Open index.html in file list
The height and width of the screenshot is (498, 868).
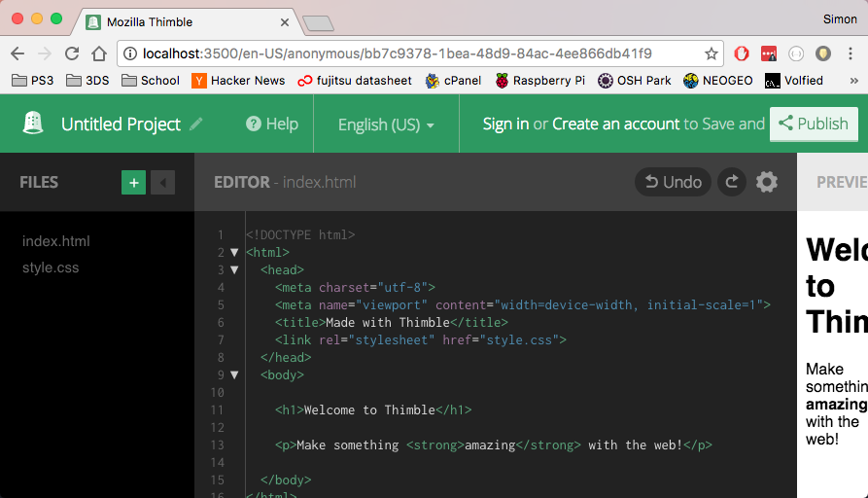pos(56,241)
